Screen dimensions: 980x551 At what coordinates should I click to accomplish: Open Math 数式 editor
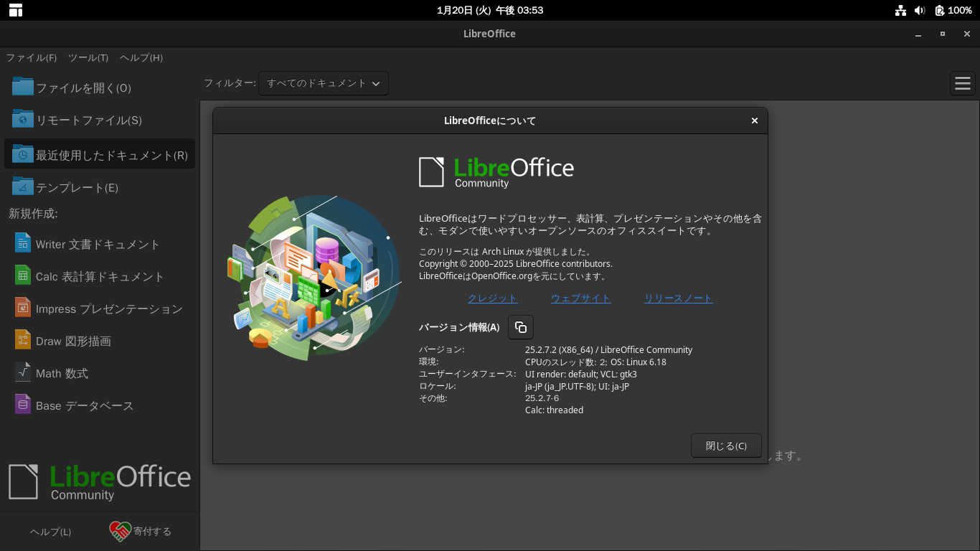[x=99, y=373]
